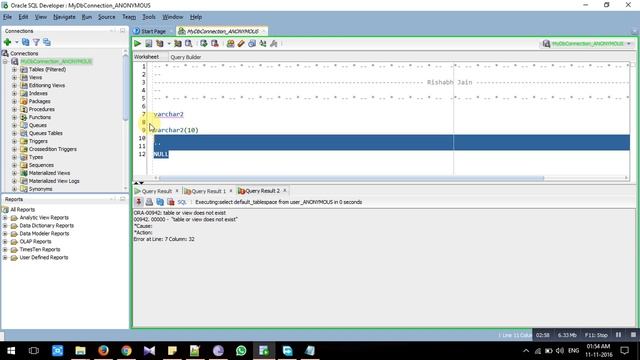Run the statement with green play icon

138,43
